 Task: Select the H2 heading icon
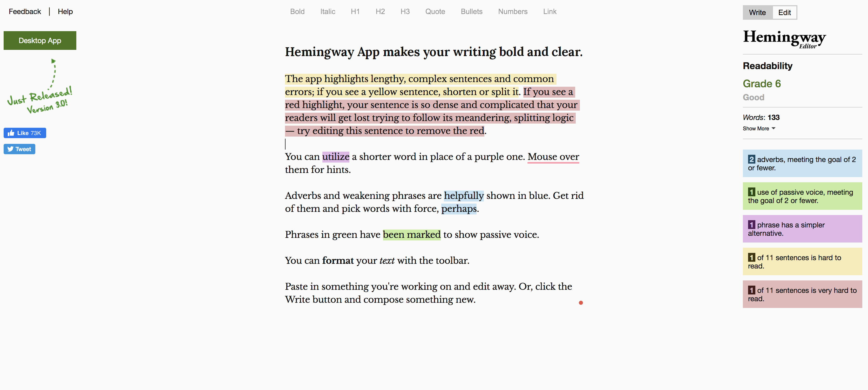pyautogui.click(x=380, y=11)
